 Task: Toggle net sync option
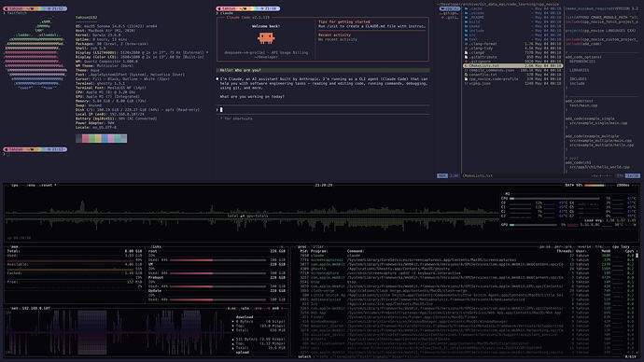click(x=231, y=308)
